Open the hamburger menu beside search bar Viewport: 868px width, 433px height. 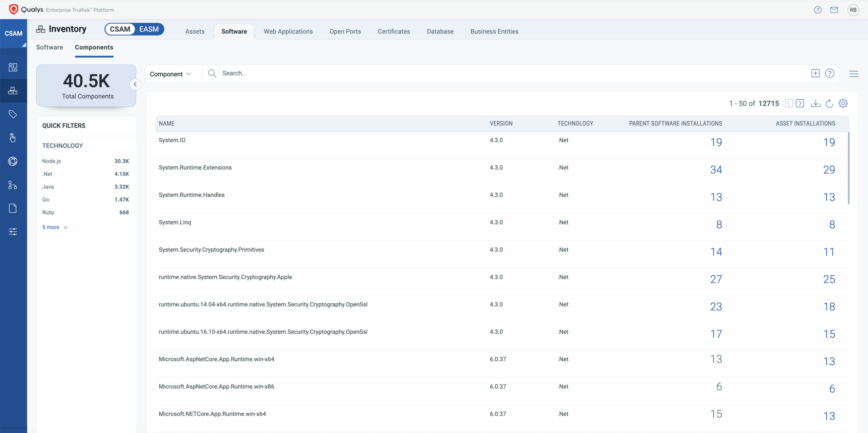coord(854,74)
